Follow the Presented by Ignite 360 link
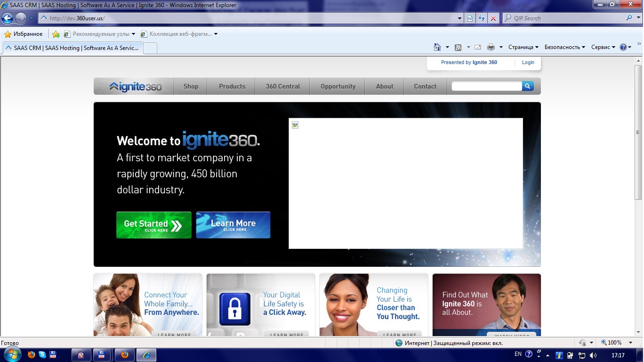The image size is (644, 362). tap(469, 62)
